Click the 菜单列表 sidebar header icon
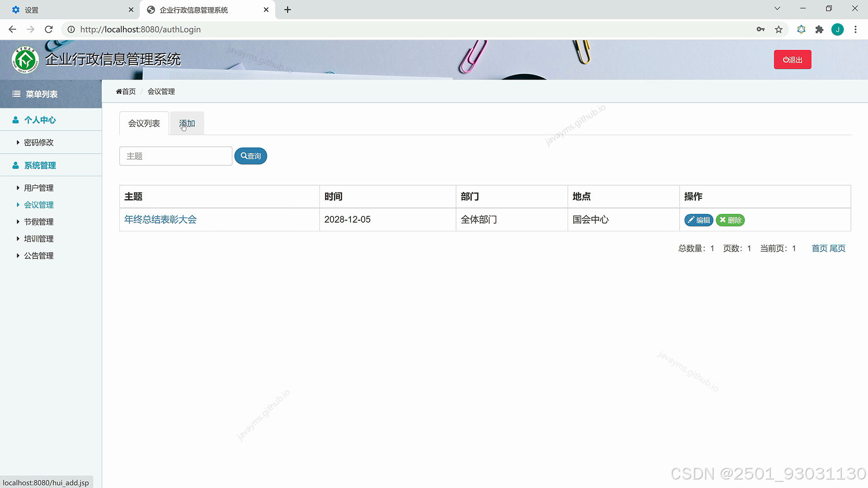This screenshot has height=488, width=868. point(16,94)
